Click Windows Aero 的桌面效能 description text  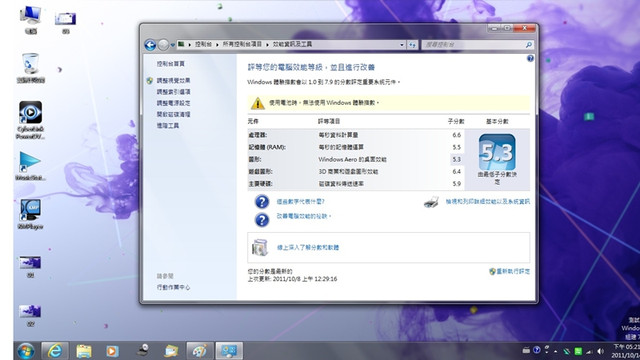coord(352,159)
